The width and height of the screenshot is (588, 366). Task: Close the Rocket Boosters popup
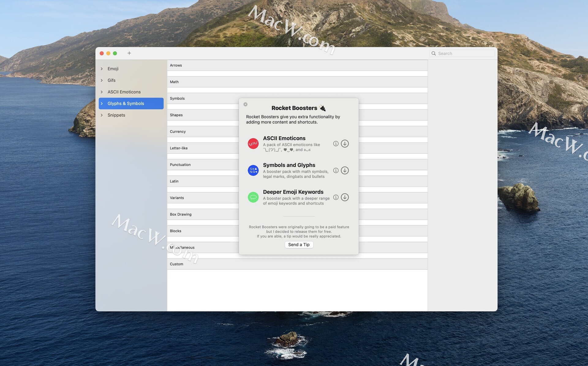[x=245, y=104]
